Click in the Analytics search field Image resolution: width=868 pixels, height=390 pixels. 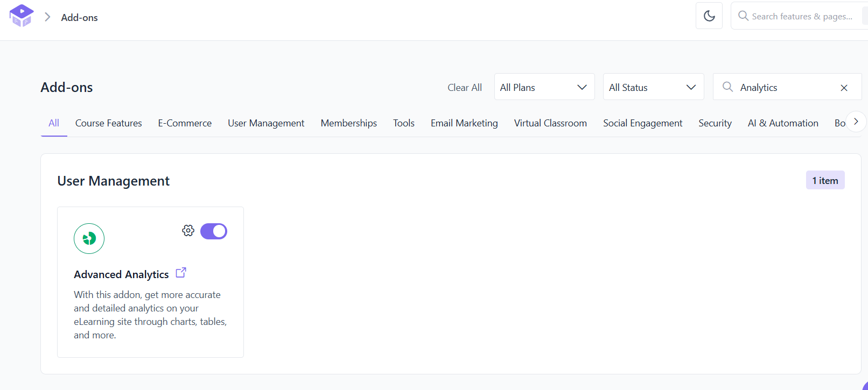(787, 87)
